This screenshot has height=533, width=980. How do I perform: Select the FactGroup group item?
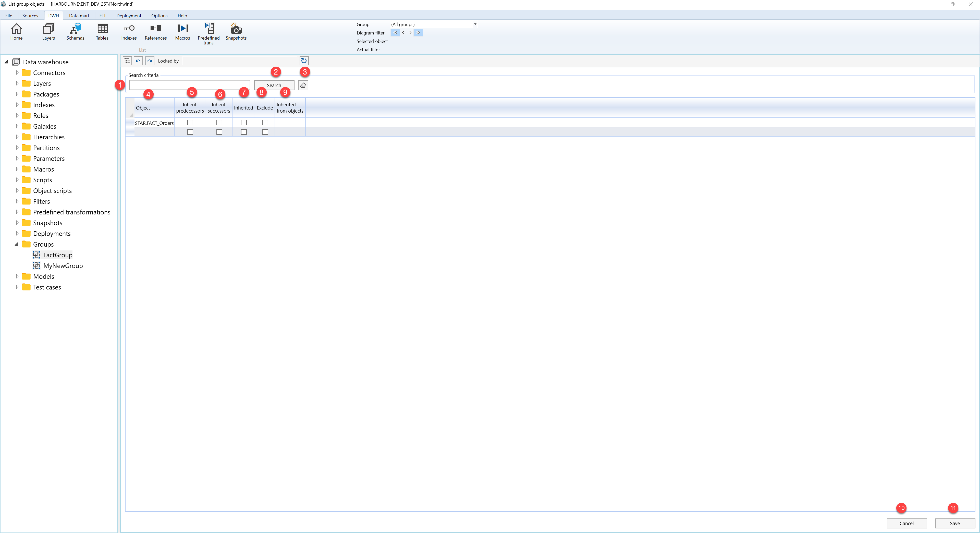57,255
